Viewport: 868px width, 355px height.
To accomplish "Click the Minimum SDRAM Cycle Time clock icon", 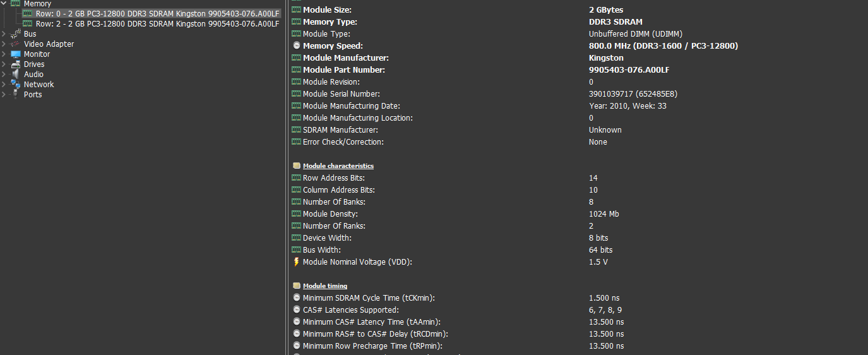I will click(x=297, y=298).
